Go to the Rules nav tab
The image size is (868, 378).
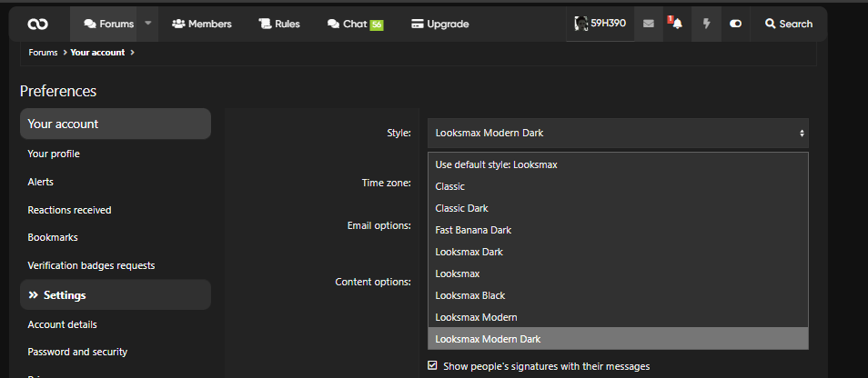[x=278, y=24]
